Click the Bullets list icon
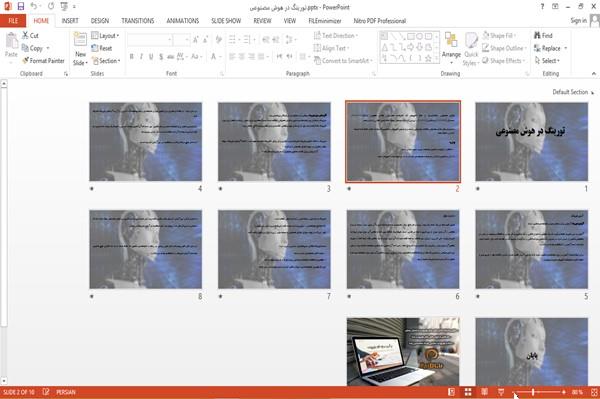This screenshot has width=600, height=399. (232, 39)
